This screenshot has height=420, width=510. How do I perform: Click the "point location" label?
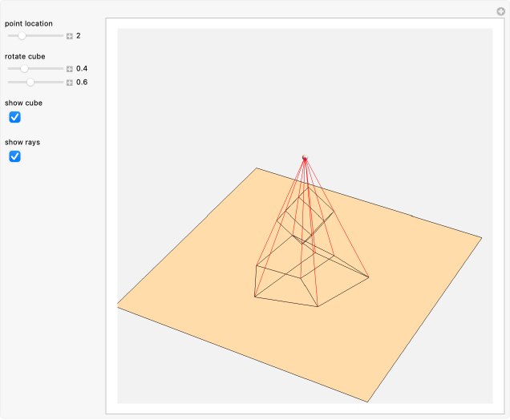(x=29, y=23)
